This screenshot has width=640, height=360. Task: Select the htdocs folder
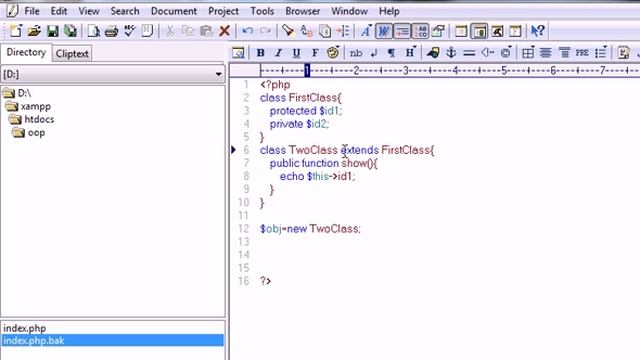coord(32,120)
